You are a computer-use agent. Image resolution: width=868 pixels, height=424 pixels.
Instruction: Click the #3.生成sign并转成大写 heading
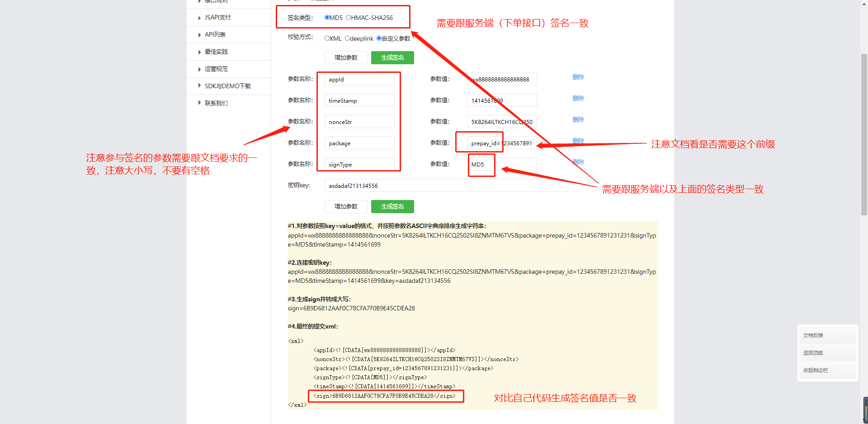click(319, 299)
